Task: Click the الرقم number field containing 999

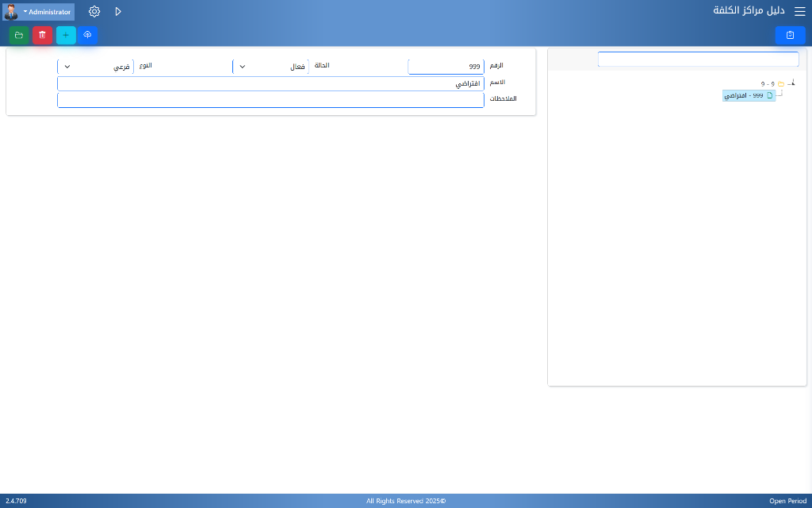Action: [446, 67]
